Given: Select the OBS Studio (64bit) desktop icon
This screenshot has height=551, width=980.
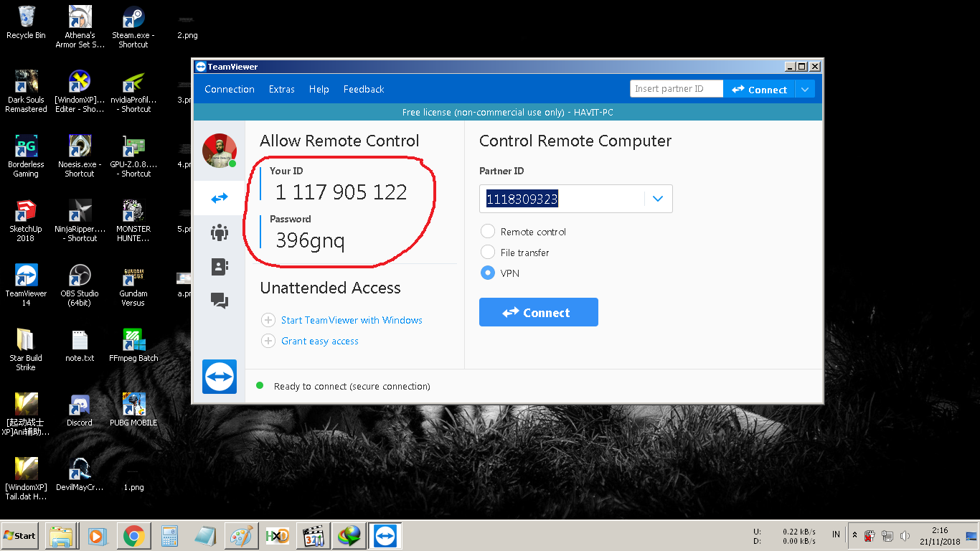Looking at the screenshot, I should (80, 285).
